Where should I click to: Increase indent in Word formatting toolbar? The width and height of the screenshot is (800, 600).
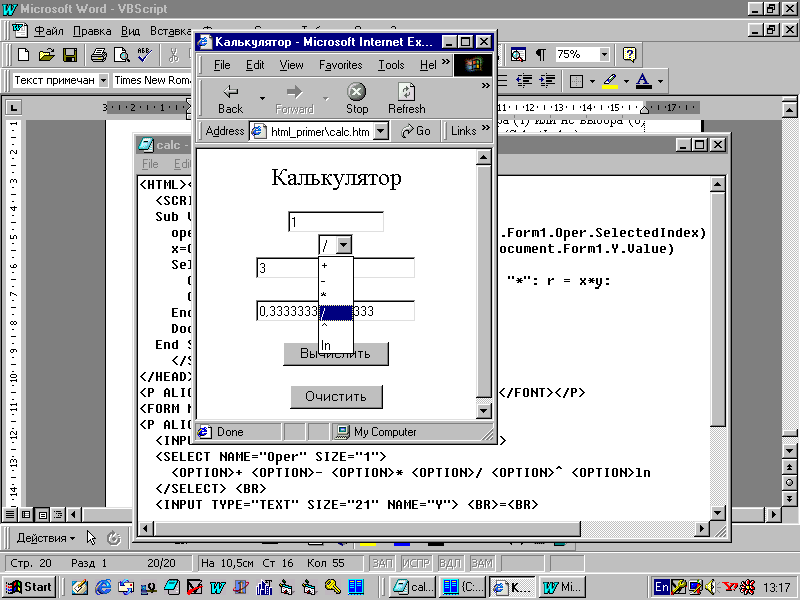547,81
